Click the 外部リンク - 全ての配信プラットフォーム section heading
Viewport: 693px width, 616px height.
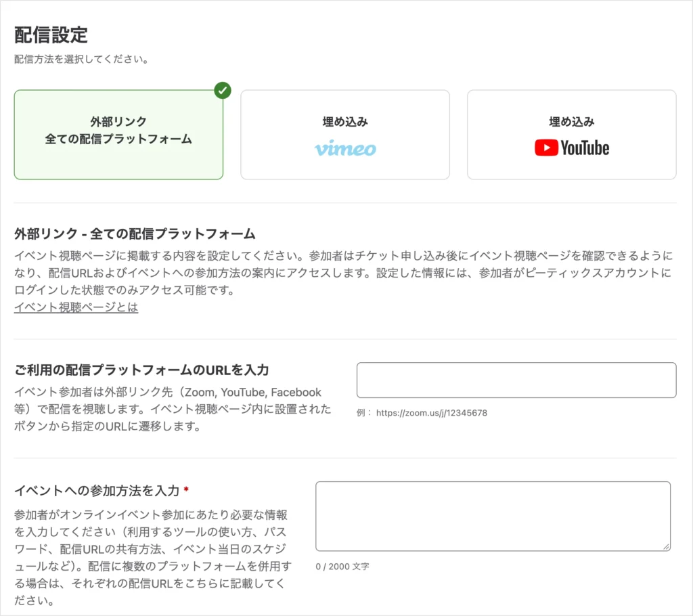coord(135,234)
